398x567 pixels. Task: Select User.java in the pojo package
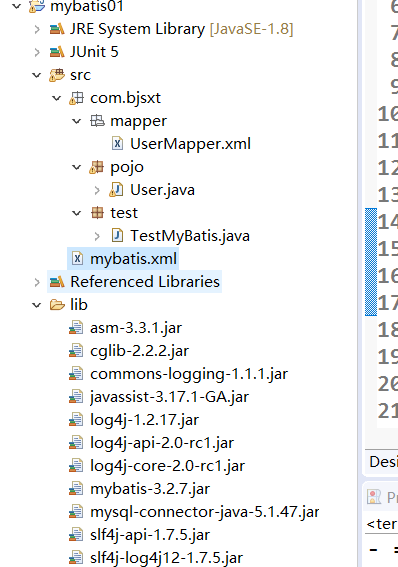[x=162, y=190]
